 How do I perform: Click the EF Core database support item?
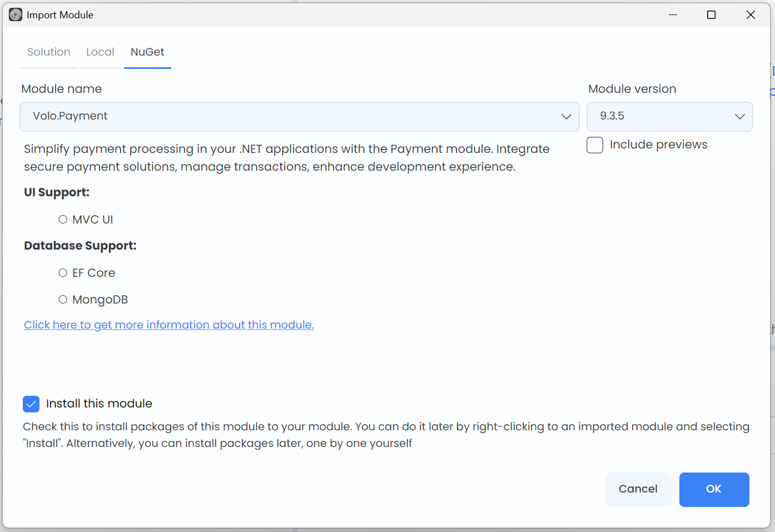coord(93,273)
